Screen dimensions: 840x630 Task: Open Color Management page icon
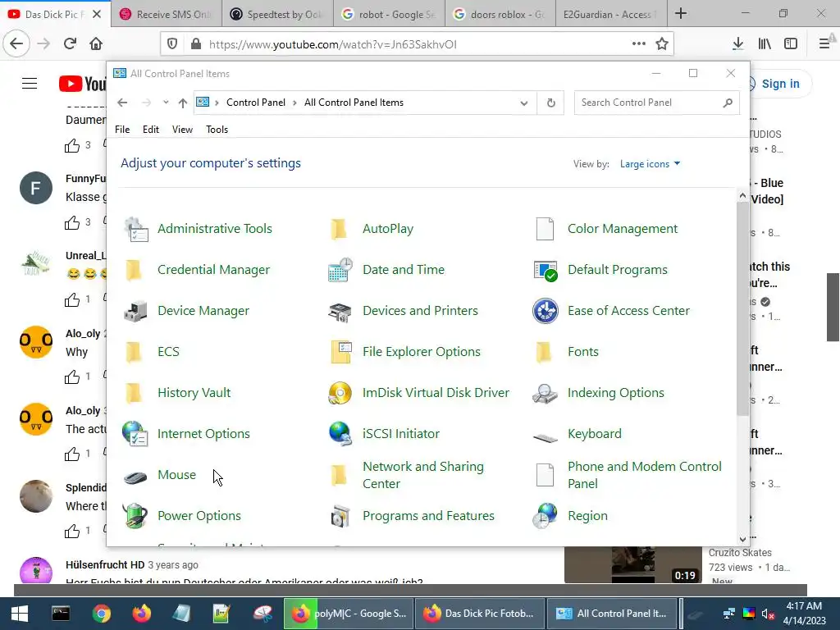point(545,230)
